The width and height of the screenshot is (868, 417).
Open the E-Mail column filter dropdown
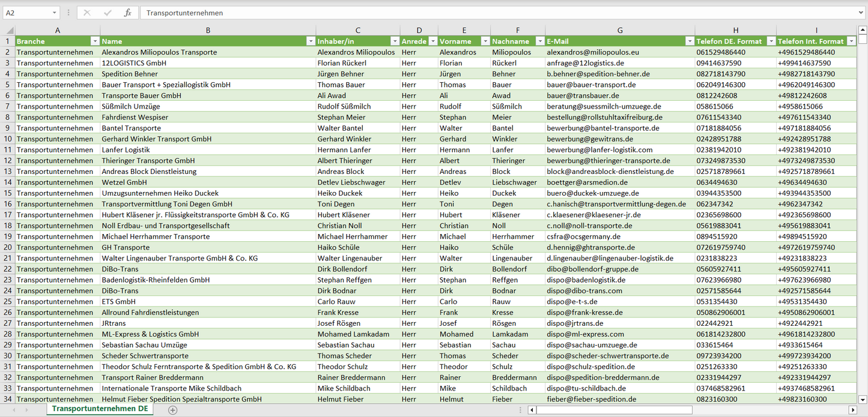point(689,41)
